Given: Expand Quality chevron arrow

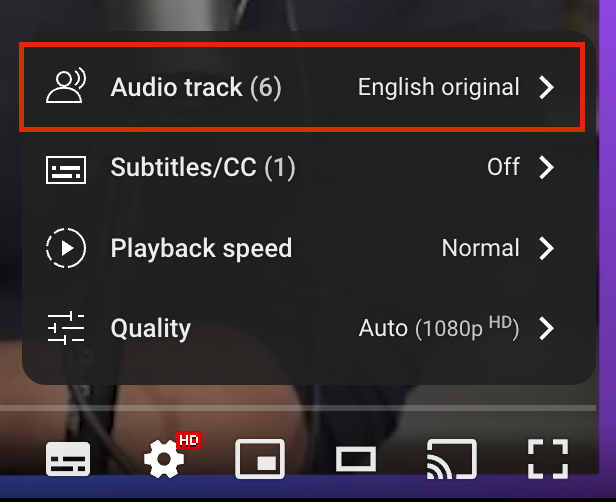Looking at the screenshot, I should 546,328.
